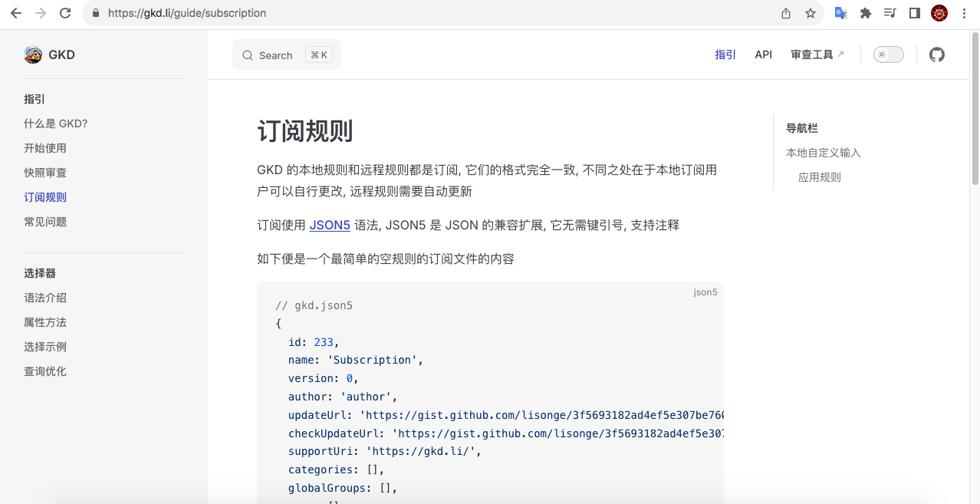Open sidebar page 快照审查
The image size is (980, 504).
coord(45,173)
